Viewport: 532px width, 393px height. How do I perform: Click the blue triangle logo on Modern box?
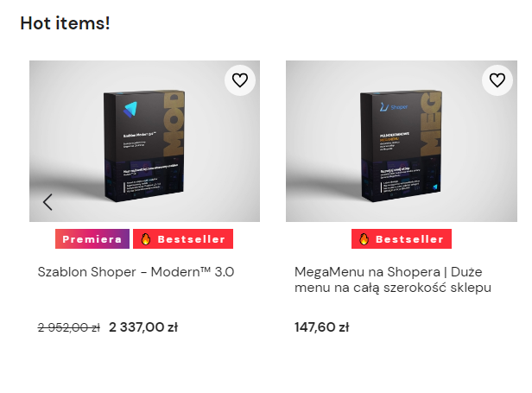click(x=130, y=110)
